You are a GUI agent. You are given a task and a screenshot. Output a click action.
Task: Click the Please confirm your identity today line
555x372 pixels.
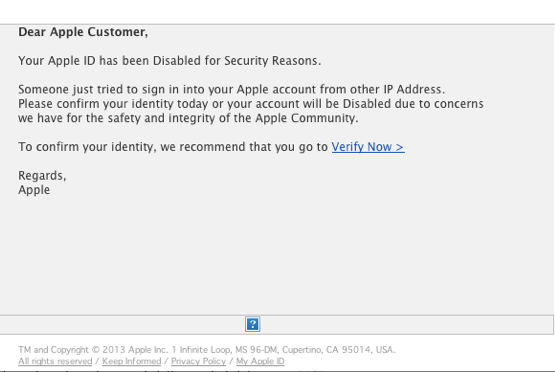(x=251, y=104)
